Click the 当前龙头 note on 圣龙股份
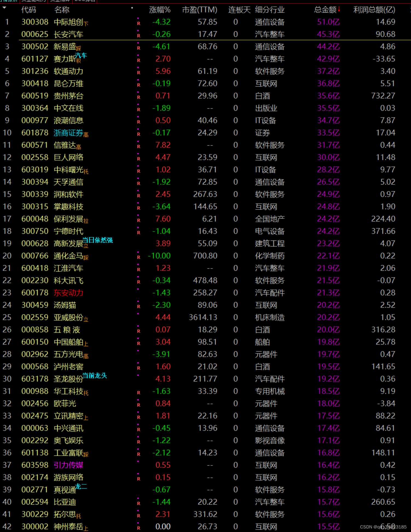The width and height of the screenshot is (411, 532). [95, 376]
